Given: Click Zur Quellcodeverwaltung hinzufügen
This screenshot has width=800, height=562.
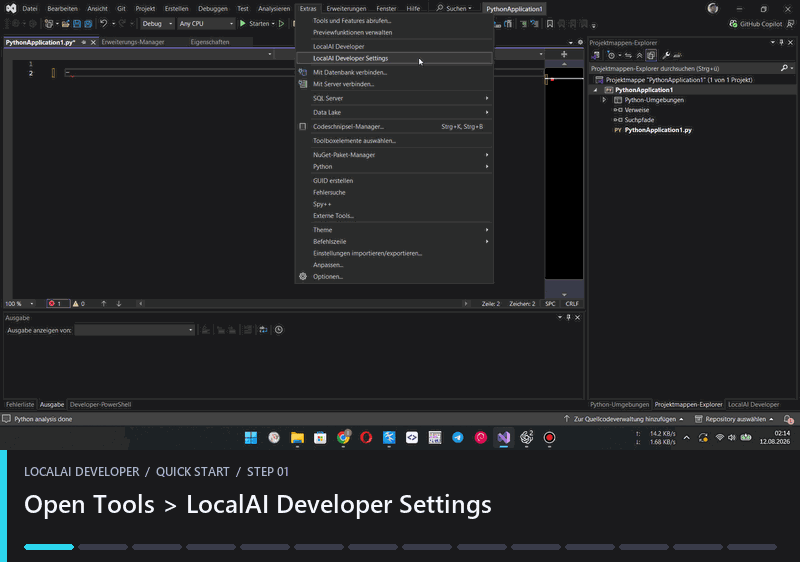Looking at the screenshot, I should pyautogui.click(x=623, y=419).
